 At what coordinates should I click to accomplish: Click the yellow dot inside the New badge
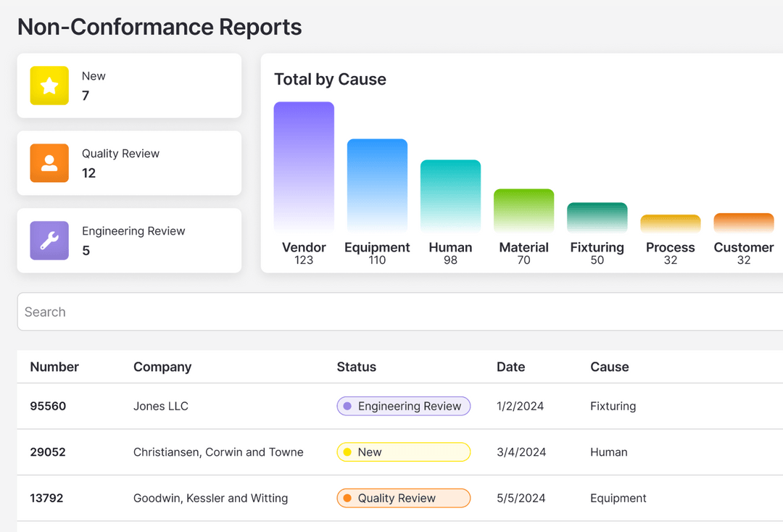pyautogui.click(x=348, y=452)
